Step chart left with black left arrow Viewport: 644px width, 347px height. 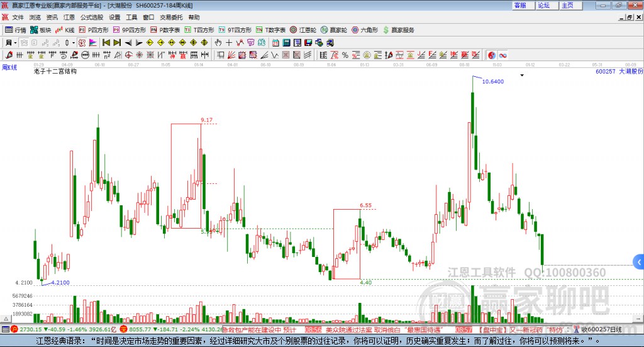(x=128, y=43)
